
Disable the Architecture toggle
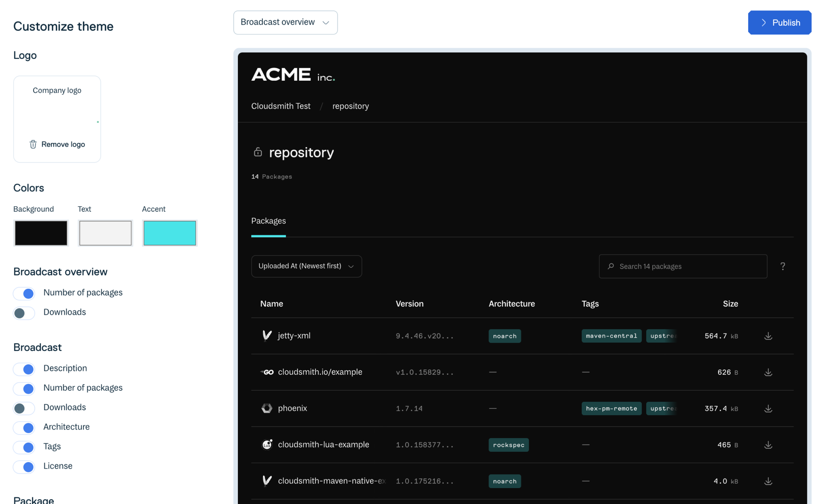pos(24,427)
